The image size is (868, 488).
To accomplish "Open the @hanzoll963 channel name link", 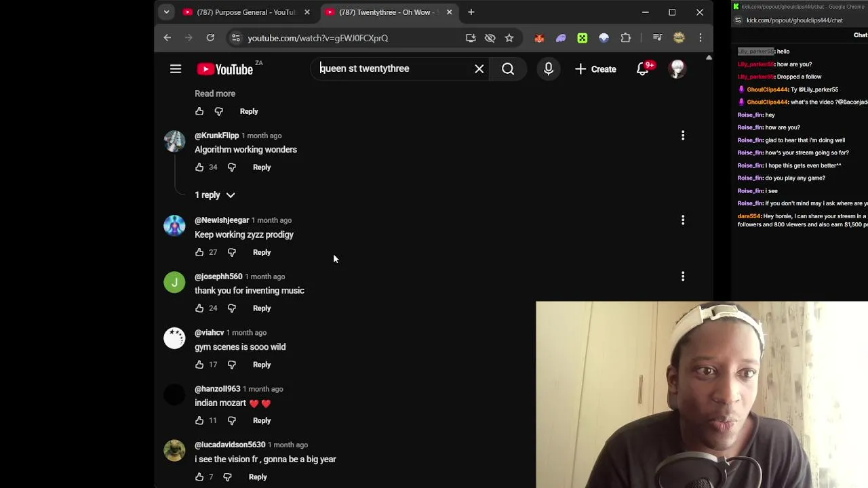I will (x=218, y=389).
